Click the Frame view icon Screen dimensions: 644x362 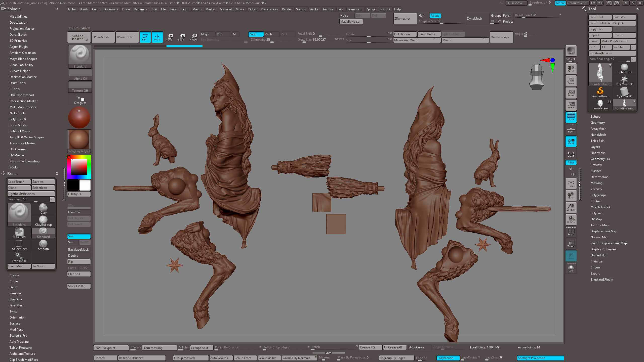pos(571,183)
